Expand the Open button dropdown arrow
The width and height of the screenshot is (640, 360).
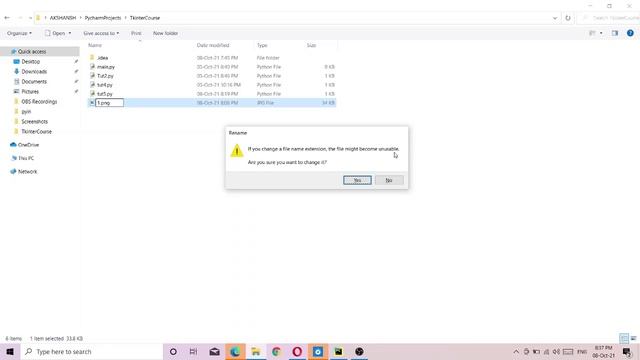[70, 33]
